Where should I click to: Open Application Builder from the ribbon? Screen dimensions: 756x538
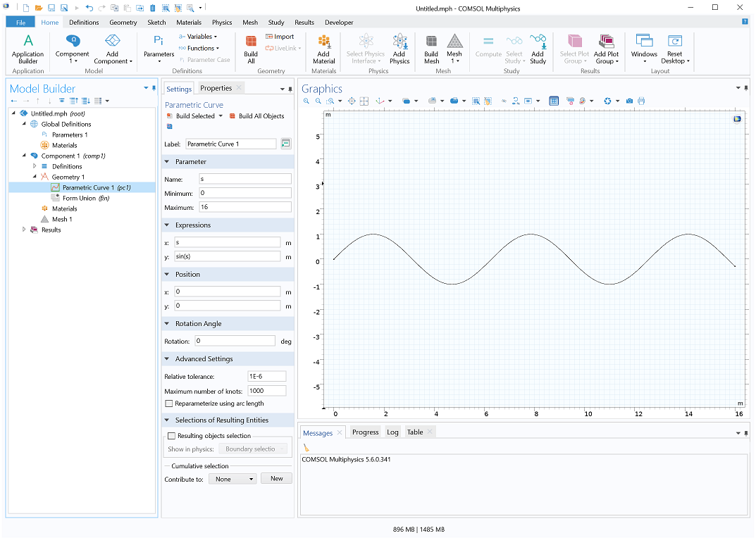click(28, 49)
